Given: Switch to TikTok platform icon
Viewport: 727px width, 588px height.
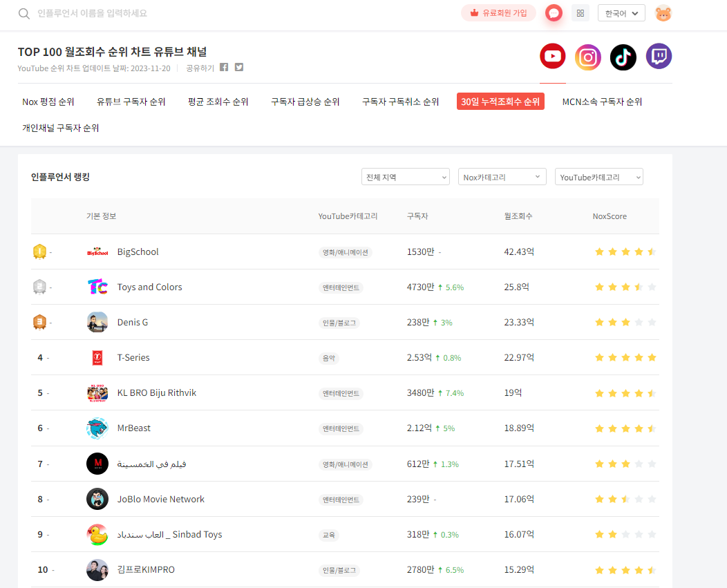Looking at the screenshot, I should [623, 57].
